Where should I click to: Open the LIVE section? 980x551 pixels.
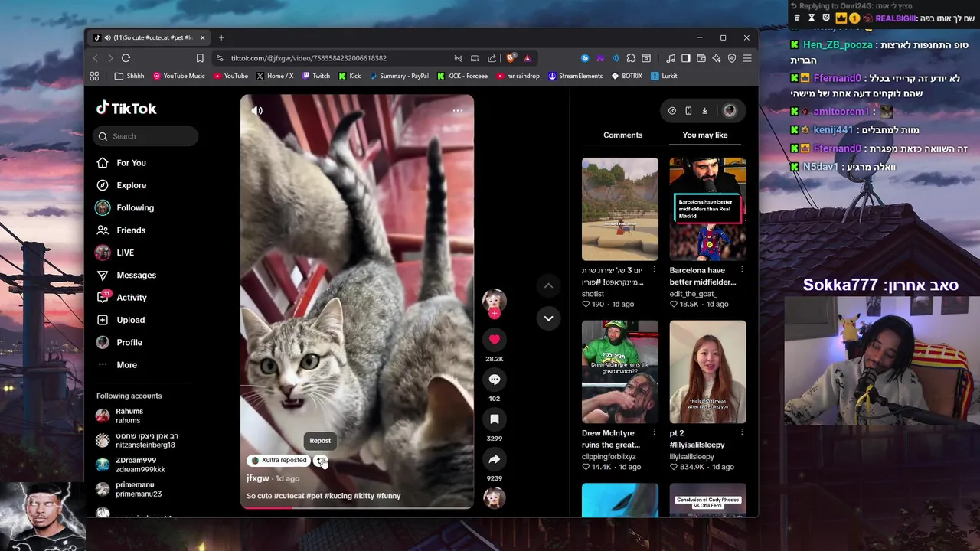[x=125, y=253]
